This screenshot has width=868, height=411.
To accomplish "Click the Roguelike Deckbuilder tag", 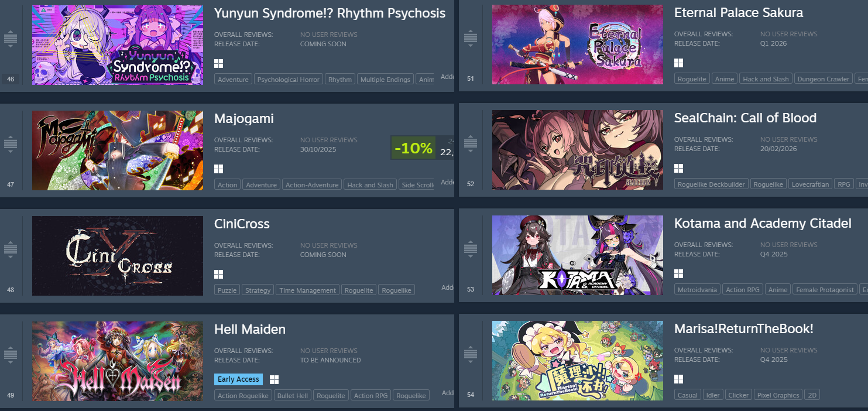I will click(711, 184).
